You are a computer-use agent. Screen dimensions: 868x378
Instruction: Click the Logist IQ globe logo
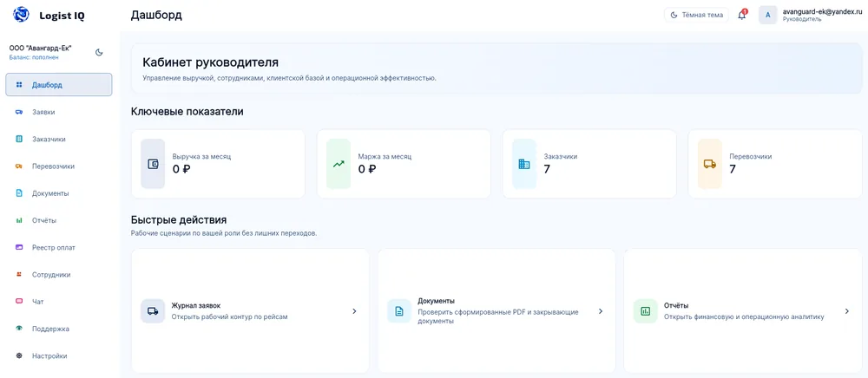click(21, 15)
